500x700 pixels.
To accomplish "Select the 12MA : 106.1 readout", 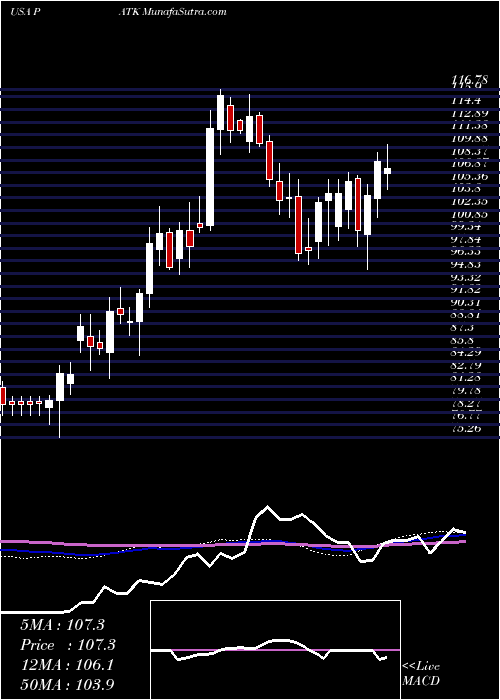I will coord(67,665).
